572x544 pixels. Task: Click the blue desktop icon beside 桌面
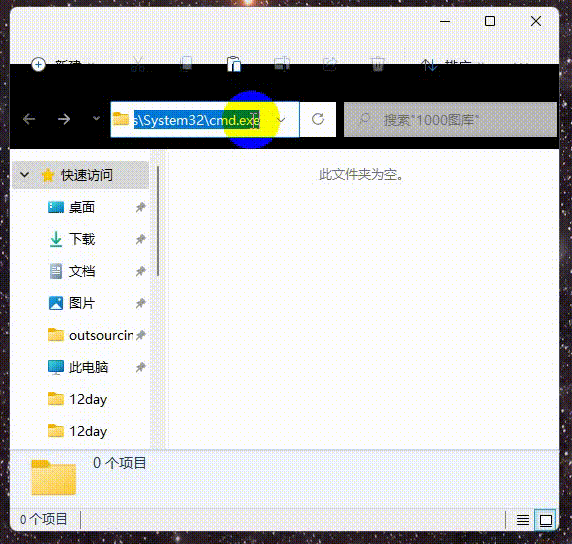click(56, 207)
